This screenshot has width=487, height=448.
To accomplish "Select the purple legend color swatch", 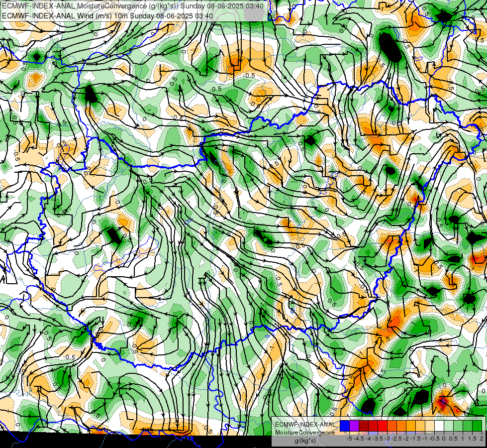I will 354,426.
